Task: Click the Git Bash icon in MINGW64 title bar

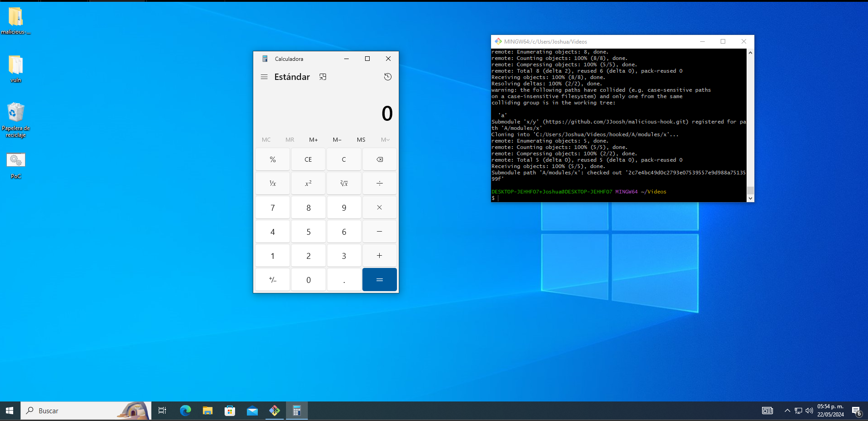Action: [498, 41]
